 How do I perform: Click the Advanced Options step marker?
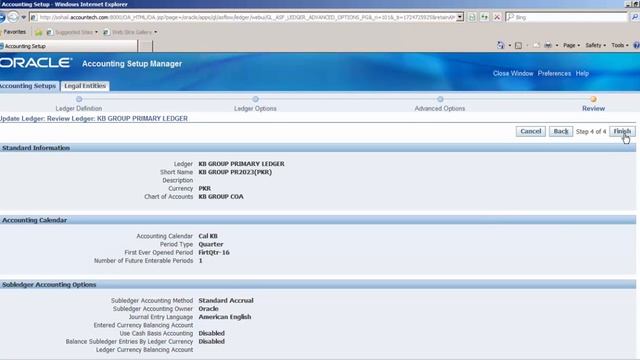pos(440,99)
